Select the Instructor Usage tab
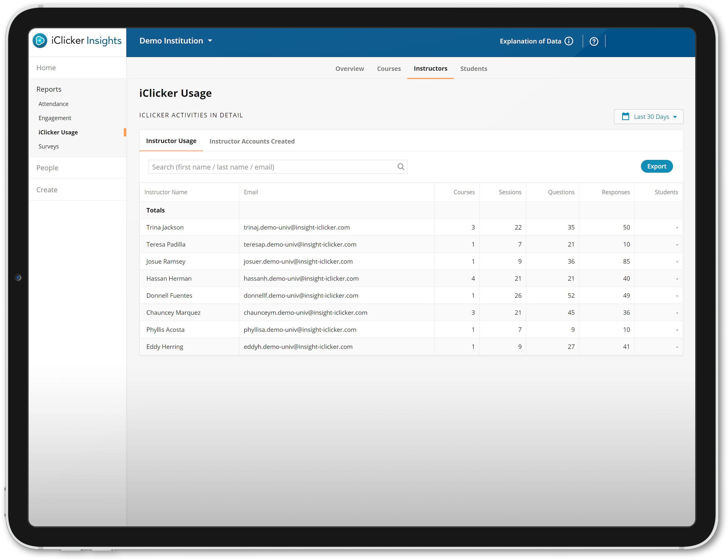The image size is (728, 560). click(x=171, y=141)
